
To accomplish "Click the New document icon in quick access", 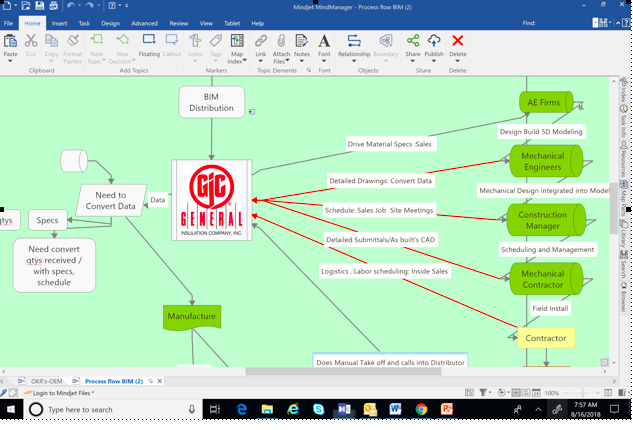I will click(7, 6).
